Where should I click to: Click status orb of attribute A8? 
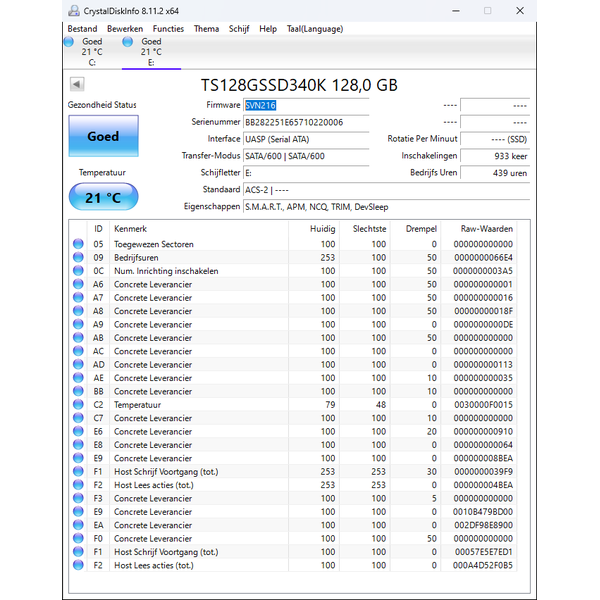click(78, 311)
